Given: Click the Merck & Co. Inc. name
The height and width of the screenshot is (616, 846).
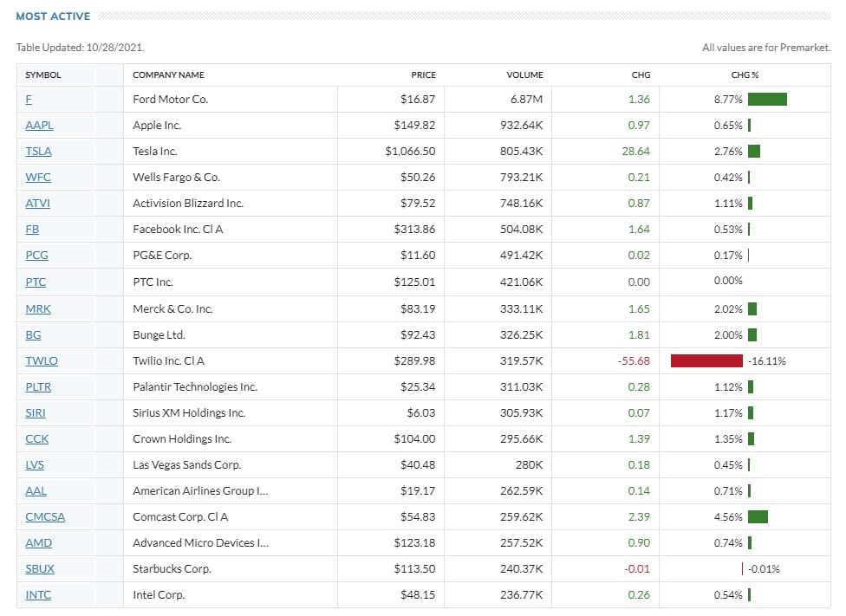Looking at the screenshot, I should pos(172,309).
